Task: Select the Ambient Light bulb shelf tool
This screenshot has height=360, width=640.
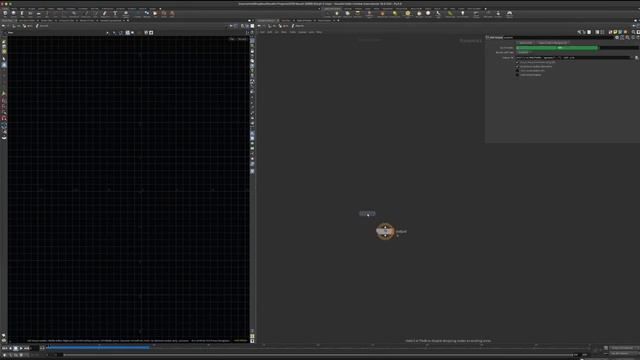Action: pos(463,13)
